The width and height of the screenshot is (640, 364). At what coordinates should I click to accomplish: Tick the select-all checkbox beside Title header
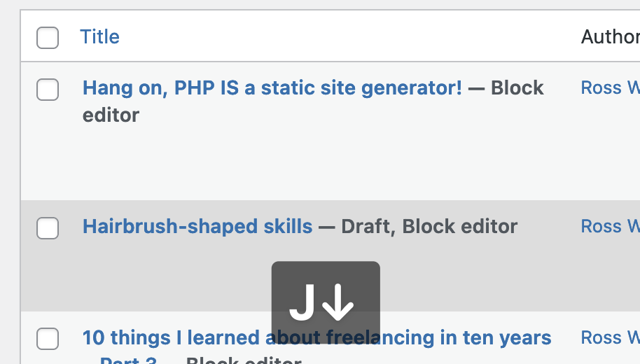tap(48, 37)
